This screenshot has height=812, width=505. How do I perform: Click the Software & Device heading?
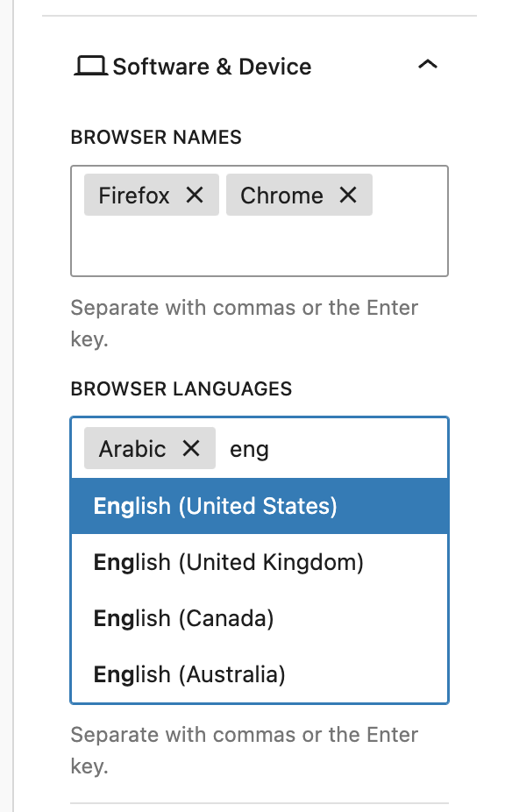pyautogui.click(x=212, y=67)
